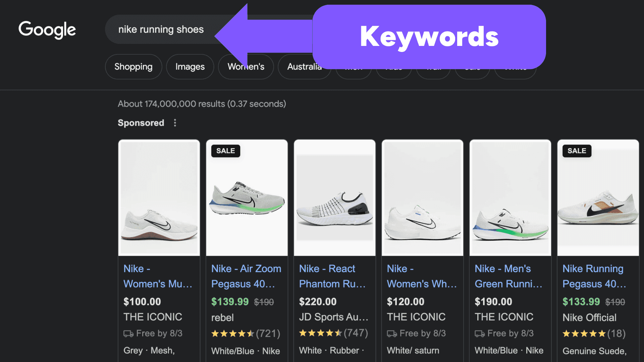Click the React Phantom shoe thumbnail image

[334, 197]
